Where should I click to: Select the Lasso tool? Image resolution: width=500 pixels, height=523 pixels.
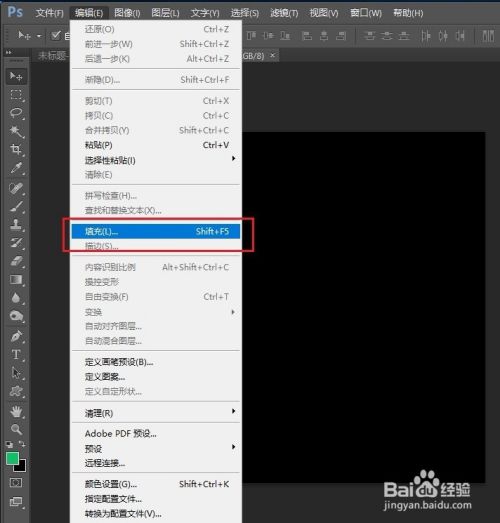pyautogui.click(x=16, y=113)
